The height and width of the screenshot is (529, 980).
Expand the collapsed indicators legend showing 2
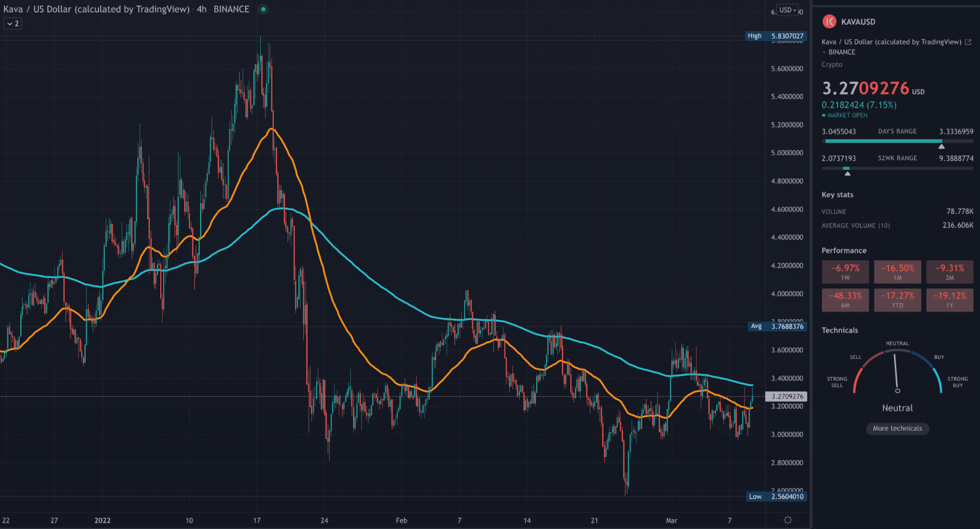pos(13,24)
